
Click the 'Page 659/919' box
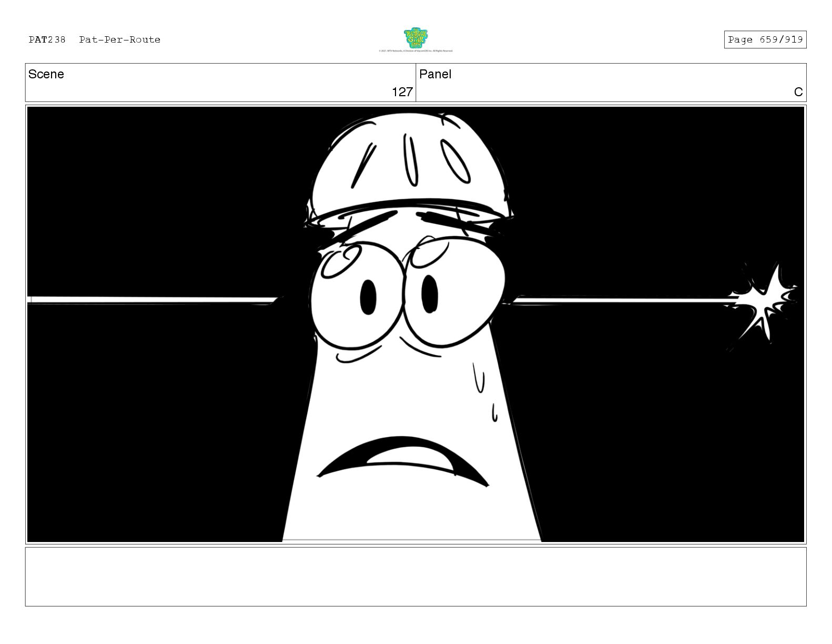coord(765,40)
